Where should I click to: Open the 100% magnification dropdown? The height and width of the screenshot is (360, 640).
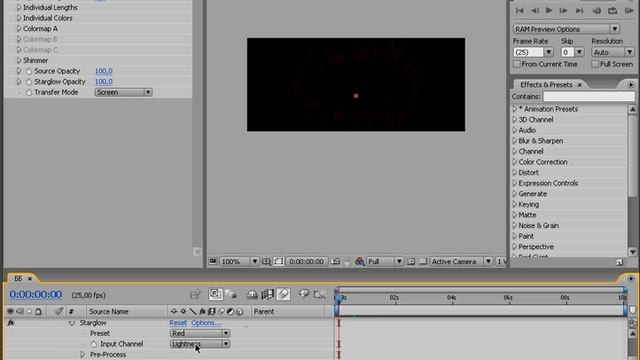click(x=239, y=261)
